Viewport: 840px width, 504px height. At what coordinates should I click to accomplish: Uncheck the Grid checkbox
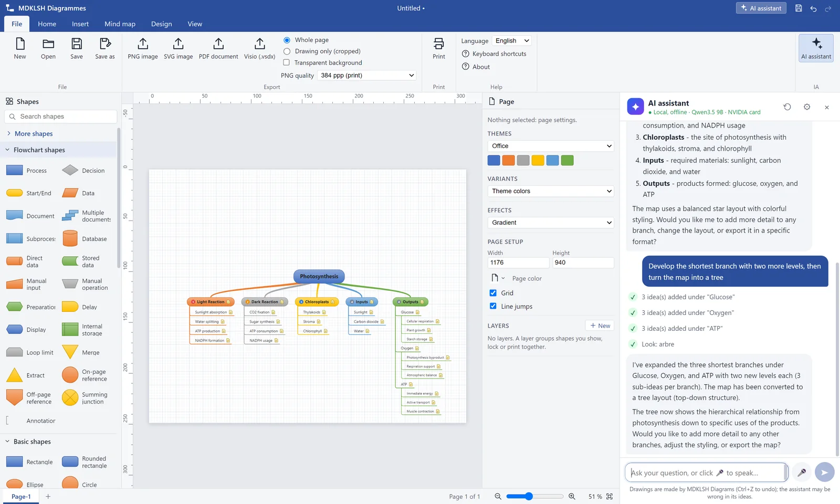pos(493,293)
